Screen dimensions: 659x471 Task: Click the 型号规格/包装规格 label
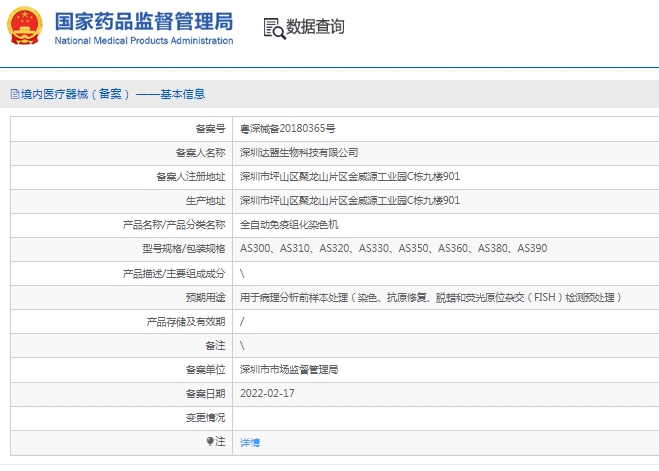[184, 248]
